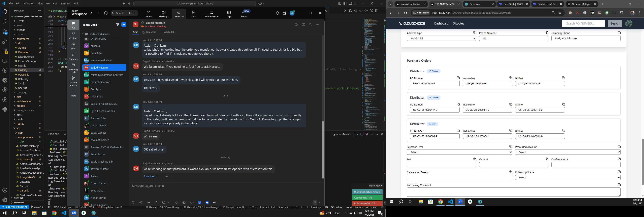Open emoji picker in message composer
This screenshot has height=217, width=644.
(141, 203)
